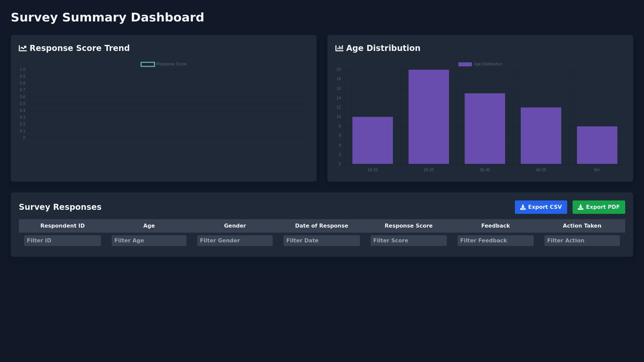This screenshot has width=644, height=362.
Task: Click the Filter Action input field
Action: pyautogui.click(x=582, y=240)
